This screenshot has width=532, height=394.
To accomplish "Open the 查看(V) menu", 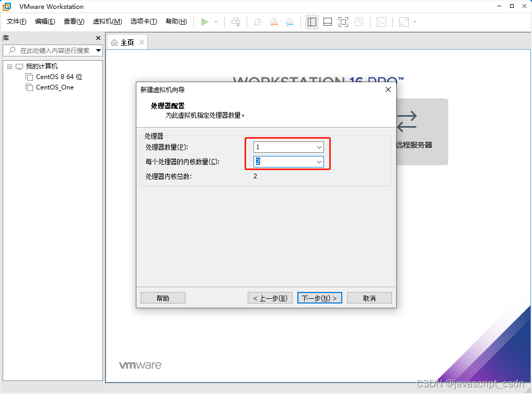I will point(74,21).
